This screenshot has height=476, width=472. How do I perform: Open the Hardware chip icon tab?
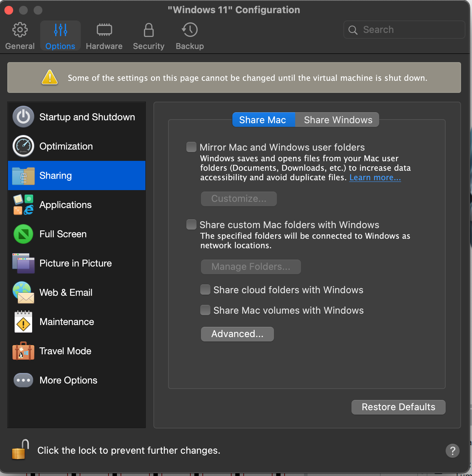(104, 30)
